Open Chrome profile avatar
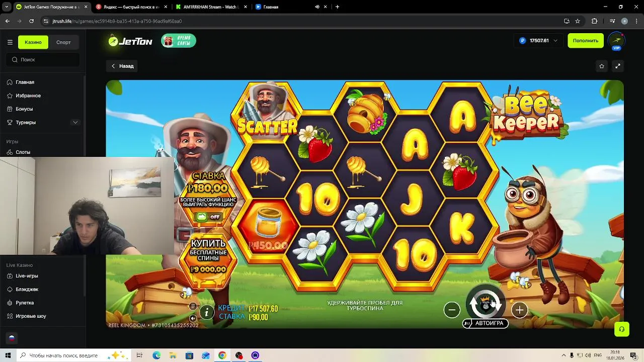Screen dimensions: 644x362 coord(624,21)
